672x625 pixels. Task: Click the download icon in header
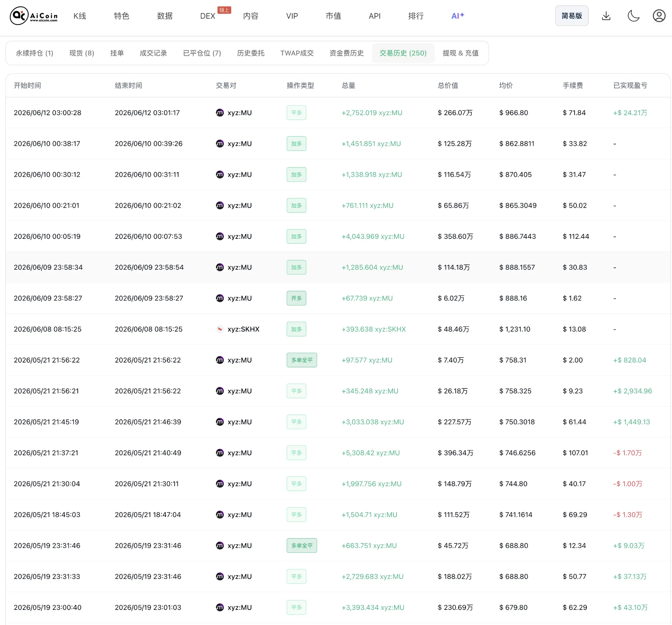pyautogui.click(x=606, y=16)
